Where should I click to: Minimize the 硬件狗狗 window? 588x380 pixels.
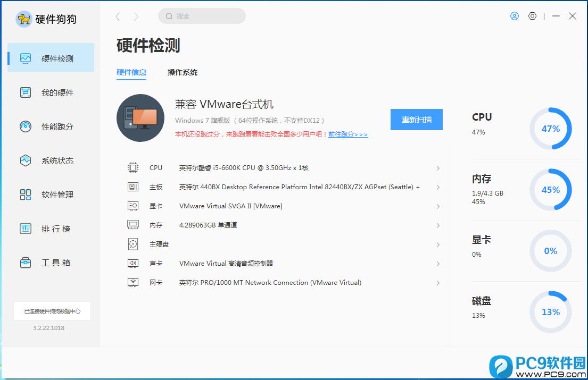pos(556,16)
